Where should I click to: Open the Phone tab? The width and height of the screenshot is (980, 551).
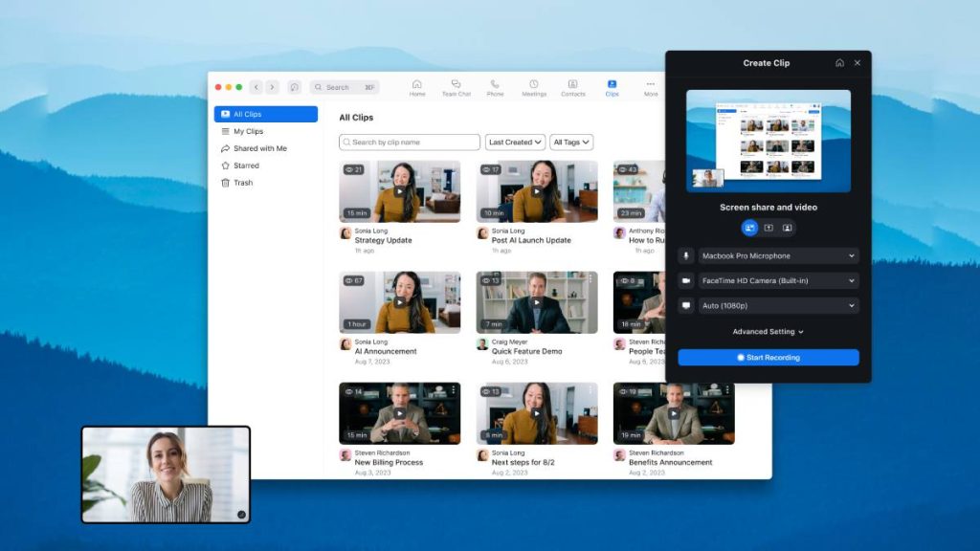[495, 88]
